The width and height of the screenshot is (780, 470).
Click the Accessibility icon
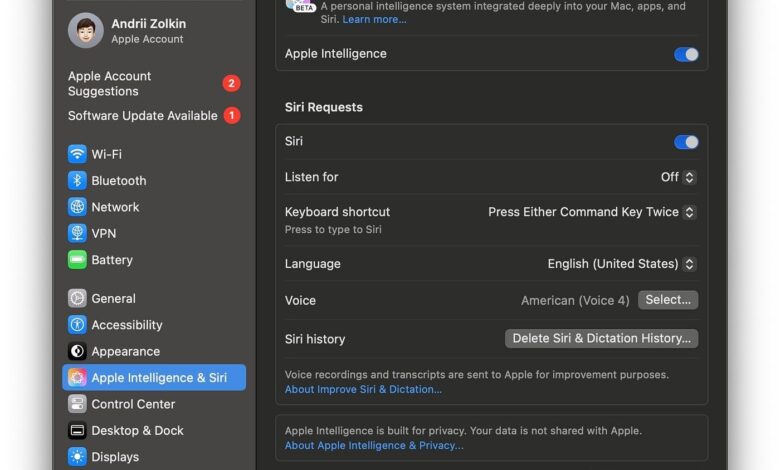[77, 324]
